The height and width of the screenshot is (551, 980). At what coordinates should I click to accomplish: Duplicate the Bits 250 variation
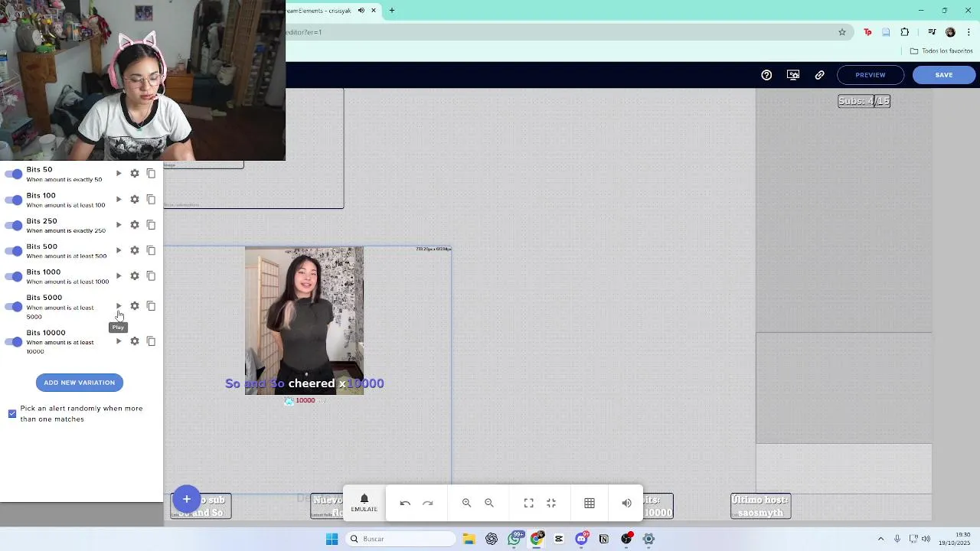[x=151, y=225]
